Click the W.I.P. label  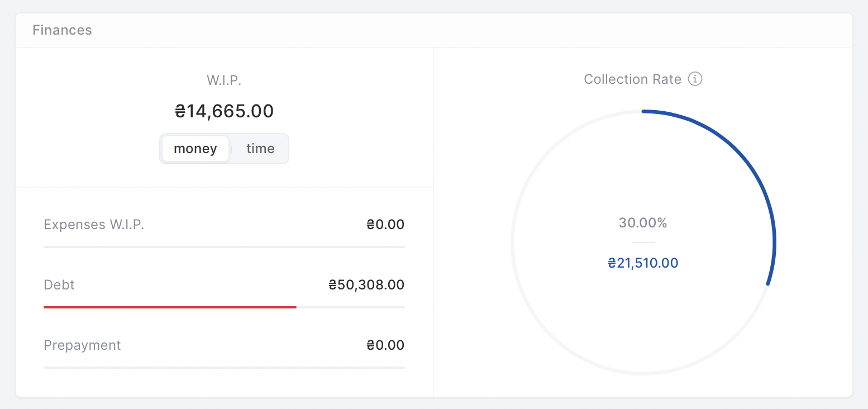224,80
